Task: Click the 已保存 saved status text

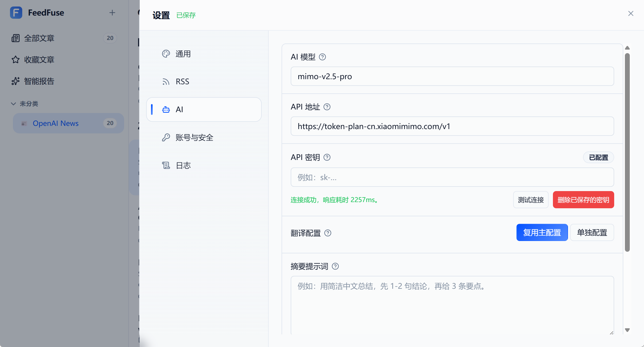Action: [x=186, y=15]
